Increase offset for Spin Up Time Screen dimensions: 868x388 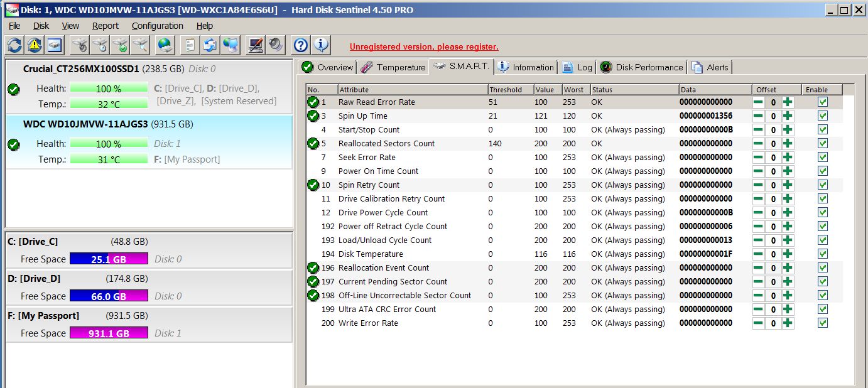coord(788,116)
